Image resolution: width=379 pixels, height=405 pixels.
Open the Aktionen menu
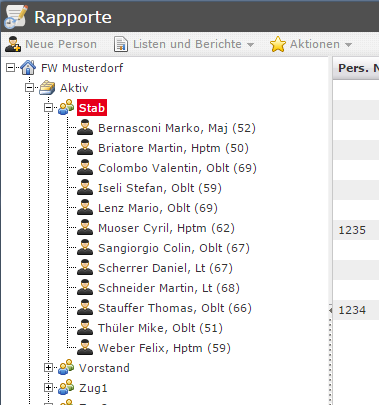point(311,44)
